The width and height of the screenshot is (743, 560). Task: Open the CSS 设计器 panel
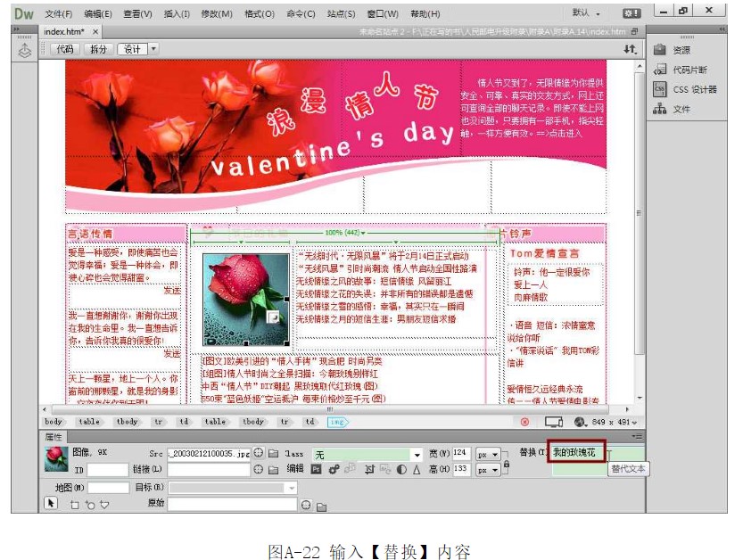click(x=694, y=89)
